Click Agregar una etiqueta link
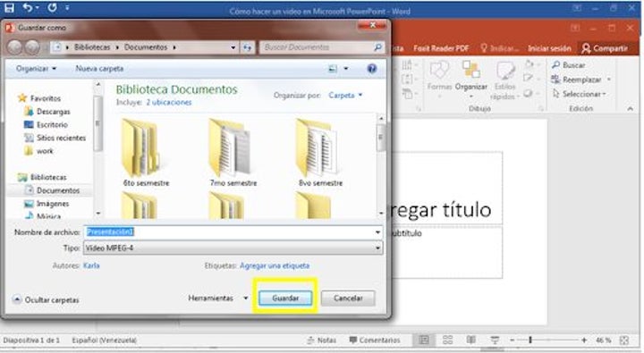Screen dimensions: 644x353 275,265
